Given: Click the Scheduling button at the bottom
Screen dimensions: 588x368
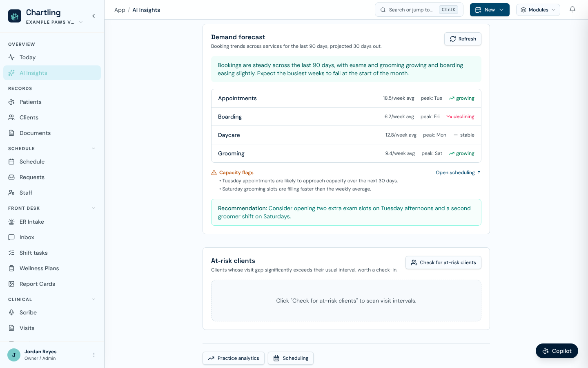Looking at the screenshot, I should [291, 358].
